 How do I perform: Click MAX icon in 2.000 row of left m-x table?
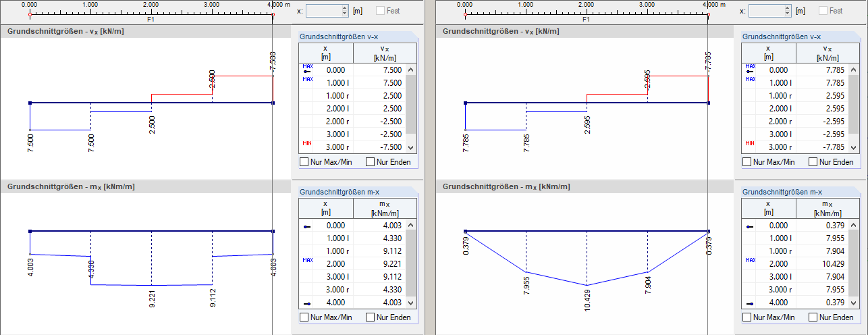pyautogui.click(x=308, y=260)
